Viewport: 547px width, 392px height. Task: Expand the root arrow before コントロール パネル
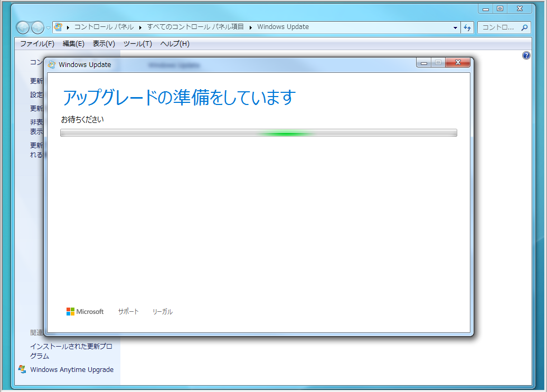pos(68,27)
